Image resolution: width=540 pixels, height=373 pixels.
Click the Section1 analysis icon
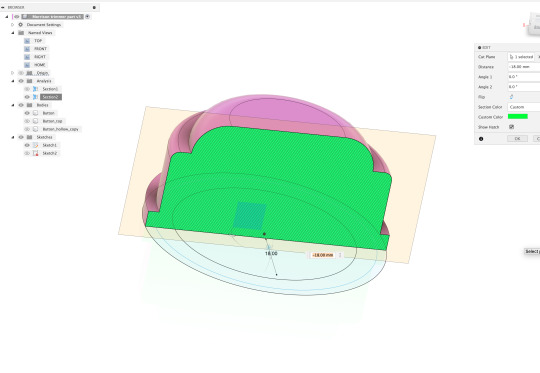35,89
